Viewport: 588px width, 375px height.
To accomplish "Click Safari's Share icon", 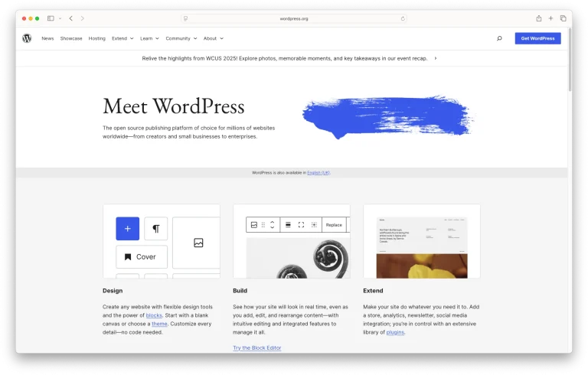I will [539, 18].
